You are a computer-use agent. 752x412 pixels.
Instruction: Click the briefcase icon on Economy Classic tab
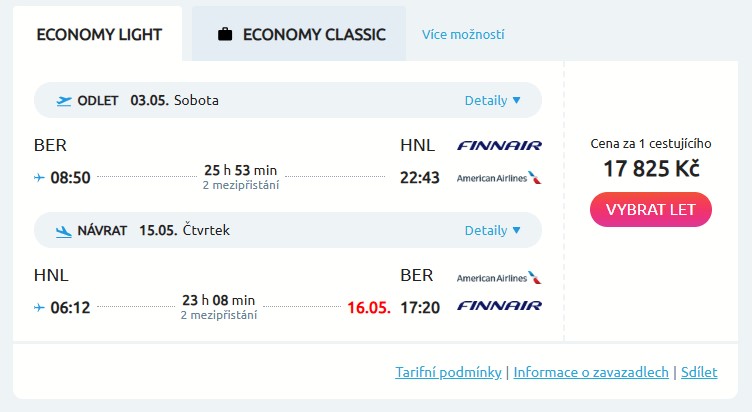[x=225, y=34]
